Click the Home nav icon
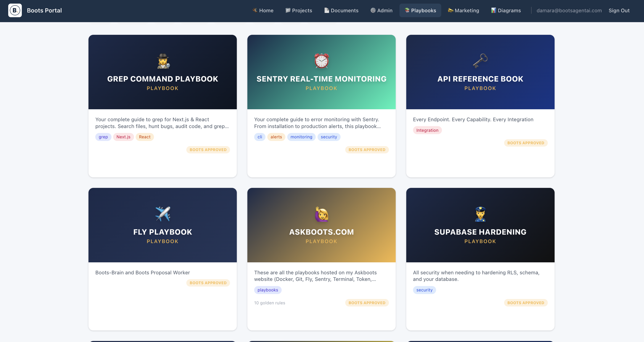644x342 pixels. 255,10
